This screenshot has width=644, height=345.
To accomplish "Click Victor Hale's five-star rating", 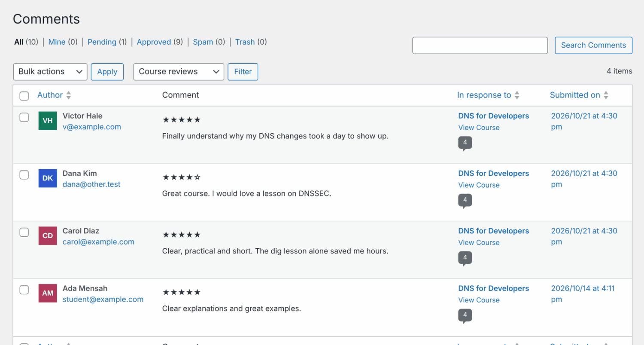I will coord(182,120).
